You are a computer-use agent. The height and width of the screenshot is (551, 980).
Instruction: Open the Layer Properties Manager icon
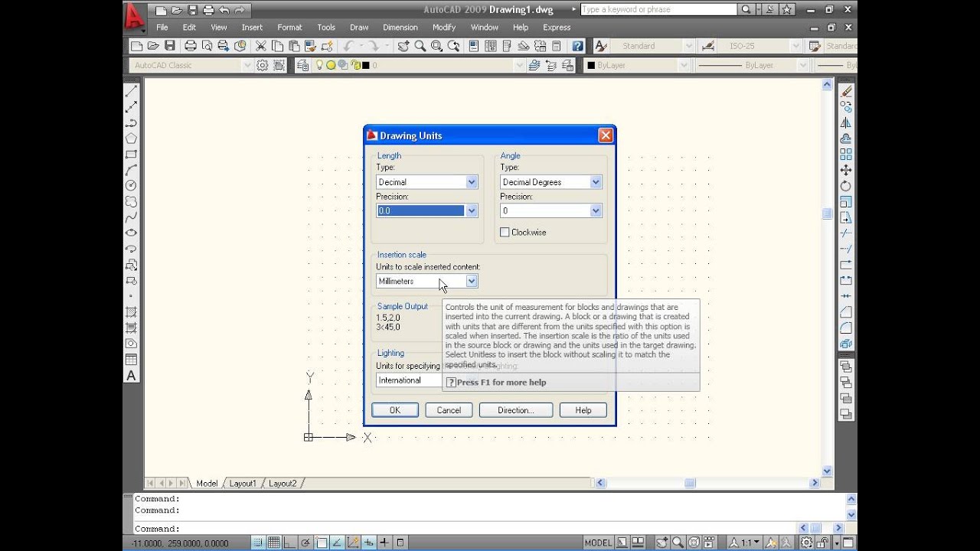(303, 65)
